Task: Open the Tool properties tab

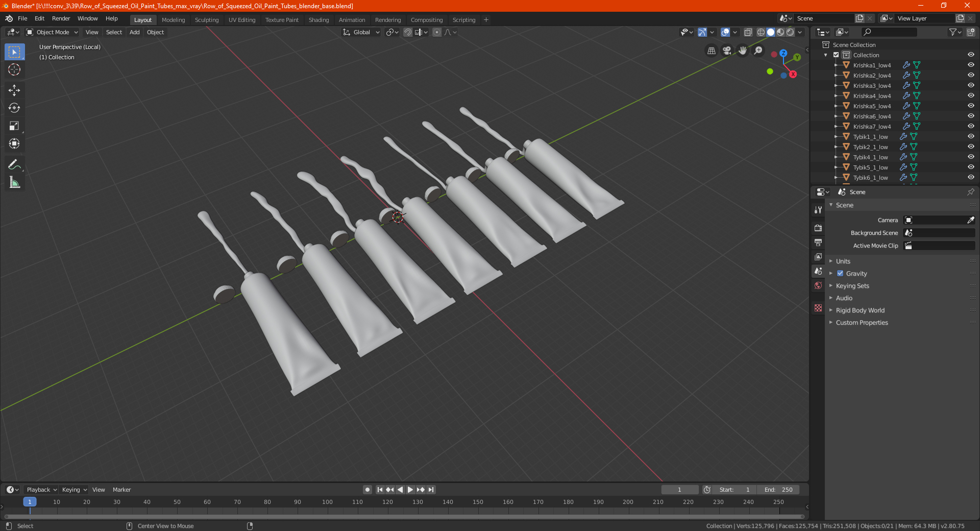Action: tap(818, 210)
